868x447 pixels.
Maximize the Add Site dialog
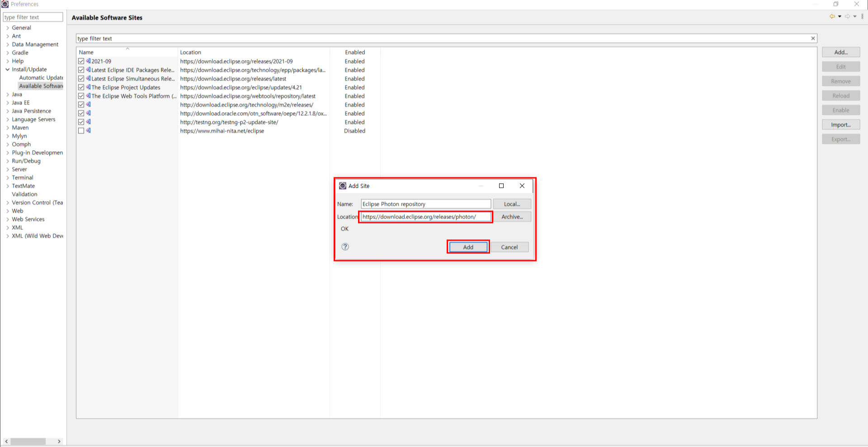pos(501,186)
